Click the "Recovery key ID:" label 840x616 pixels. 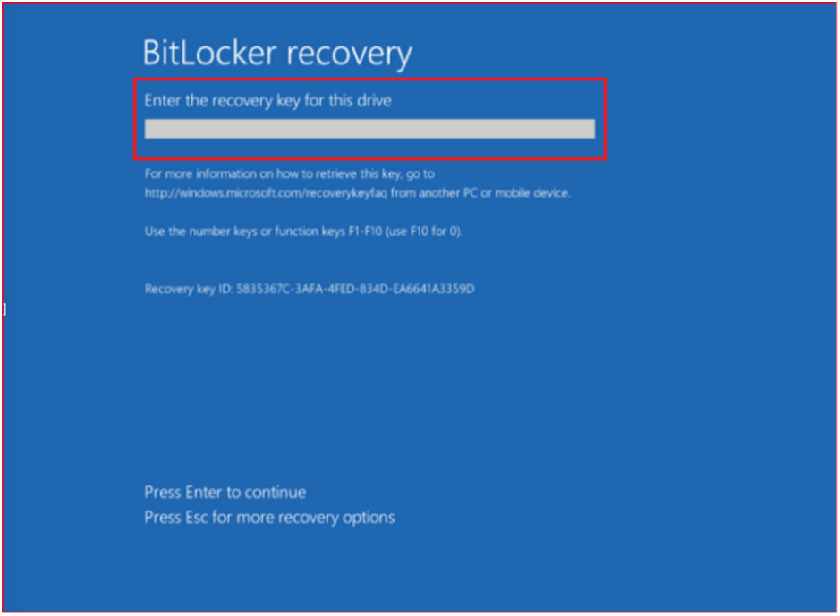pyautogui.click(x=189, y=290)
